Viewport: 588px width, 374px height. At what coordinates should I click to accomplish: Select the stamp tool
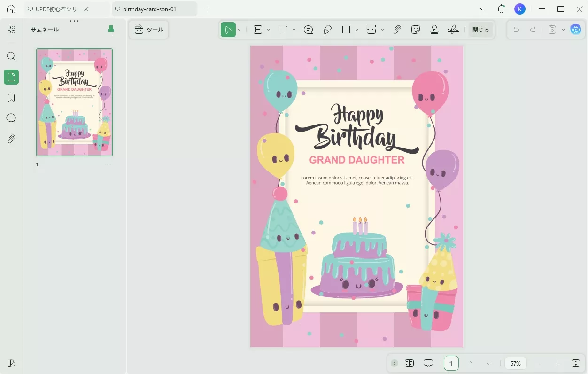click(x=434, y=30)
